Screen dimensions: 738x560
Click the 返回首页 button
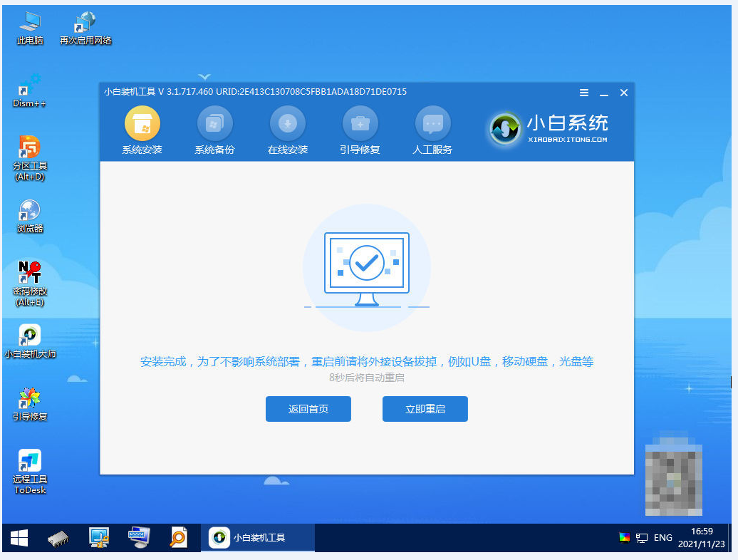click(308, 409)
